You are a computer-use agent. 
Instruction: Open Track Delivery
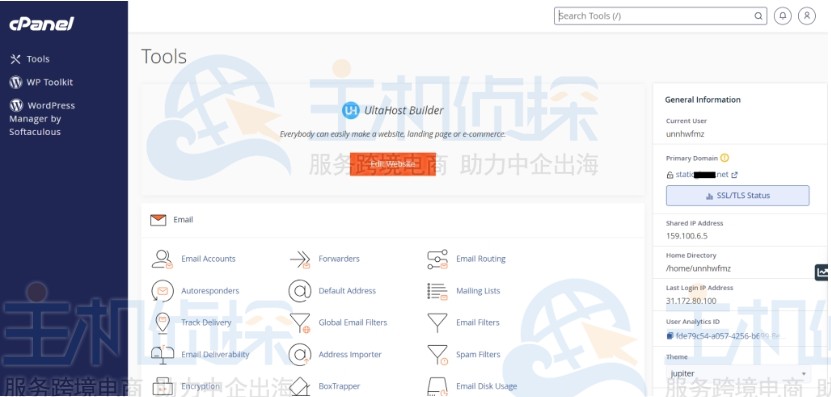(206, 322)
